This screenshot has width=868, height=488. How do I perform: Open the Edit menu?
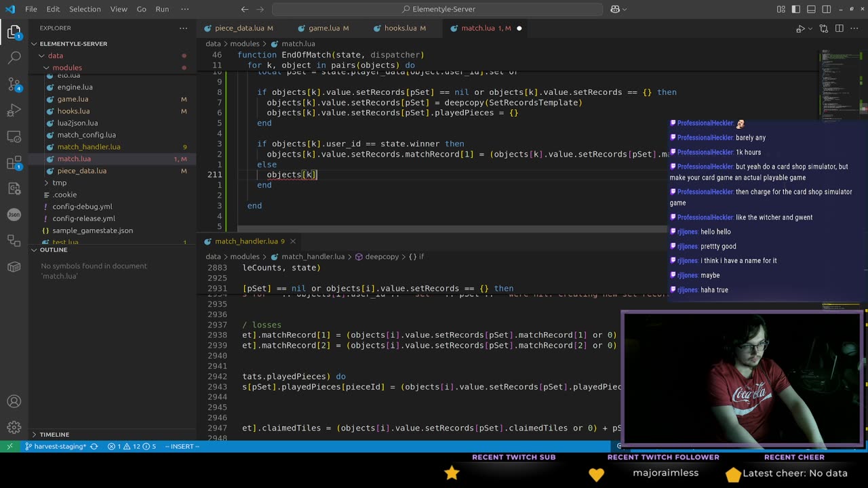pos(54,9)
